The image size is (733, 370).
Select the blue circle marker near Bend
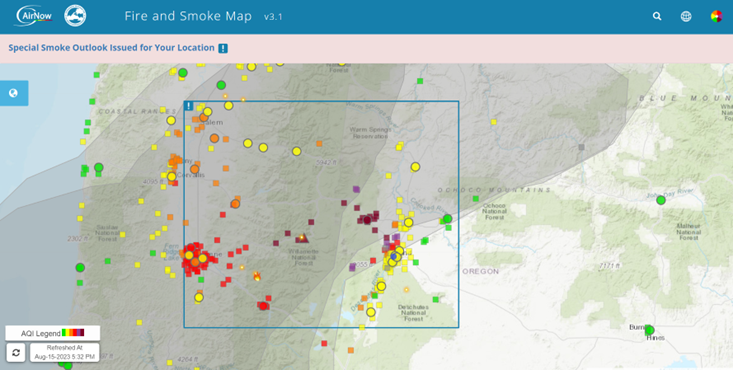coord(395,256)
